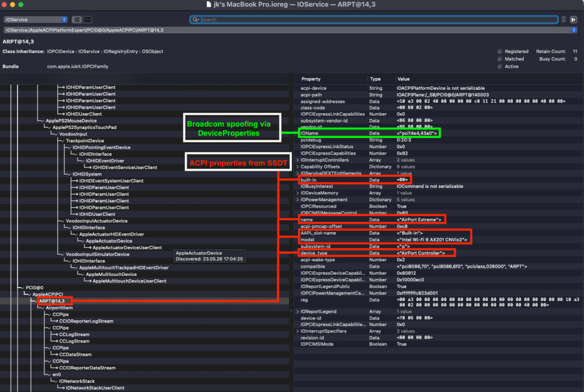584x392 pixels.
Task: Select the compatible property row
Action: (x=439, y=267)
